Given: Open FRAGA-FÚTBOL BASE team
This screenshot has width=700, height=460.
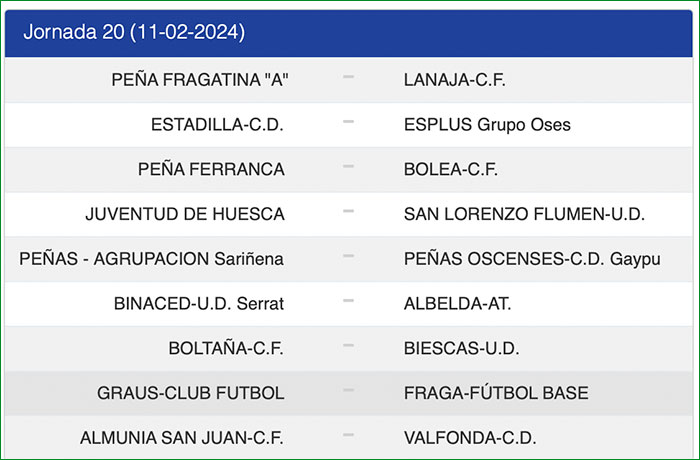Looking at the screenshot, I should [x=496, y=393].
